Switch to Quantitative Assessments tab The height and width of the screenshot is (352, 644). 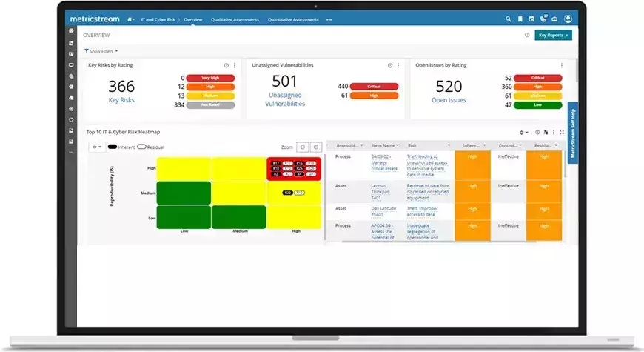point(293,19)
